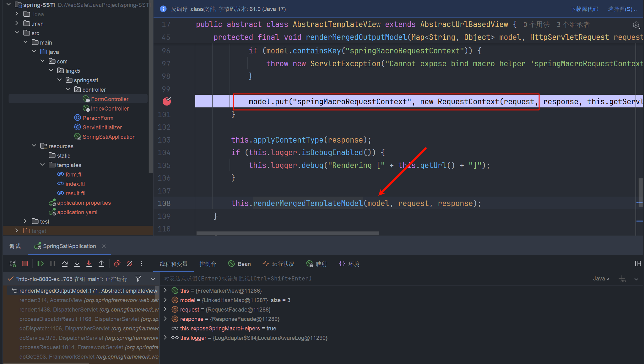644x364 pixels.
Task: Switch to the 控制台 console tab
Action: [x=208, y=264]
